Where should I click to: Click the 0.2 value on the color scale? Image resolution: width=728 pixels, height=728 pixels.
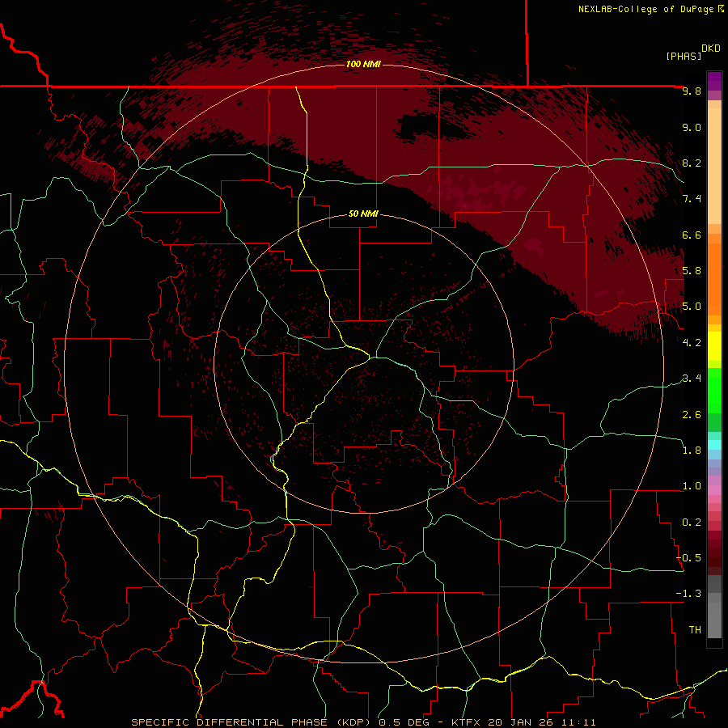coord(692,522)
